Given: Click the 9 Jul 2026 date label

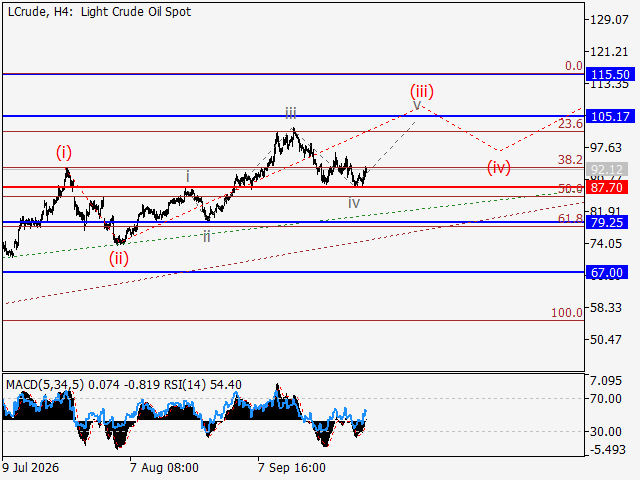Looking at the screenshot, I should tap(31, 467).
